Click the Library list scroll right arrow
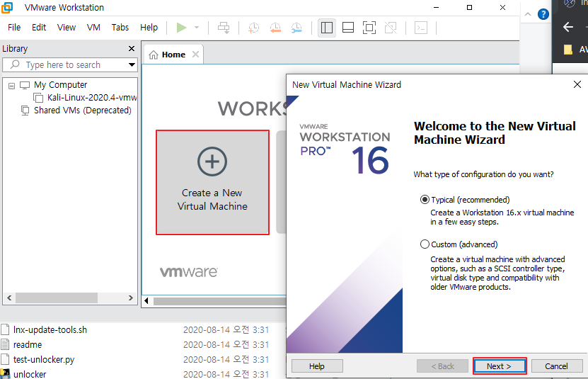 point(130,298)
